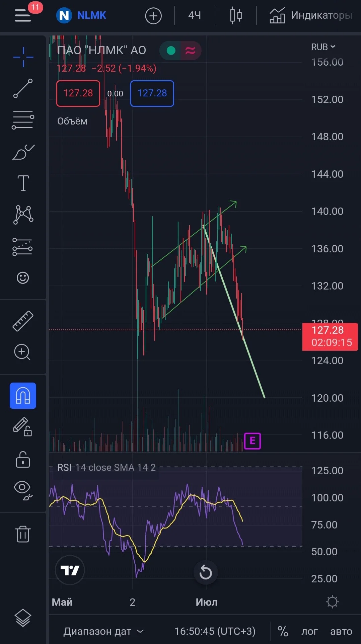Click the green market status dot
Viewport: 361px width, 644px height.
(171, 51)
